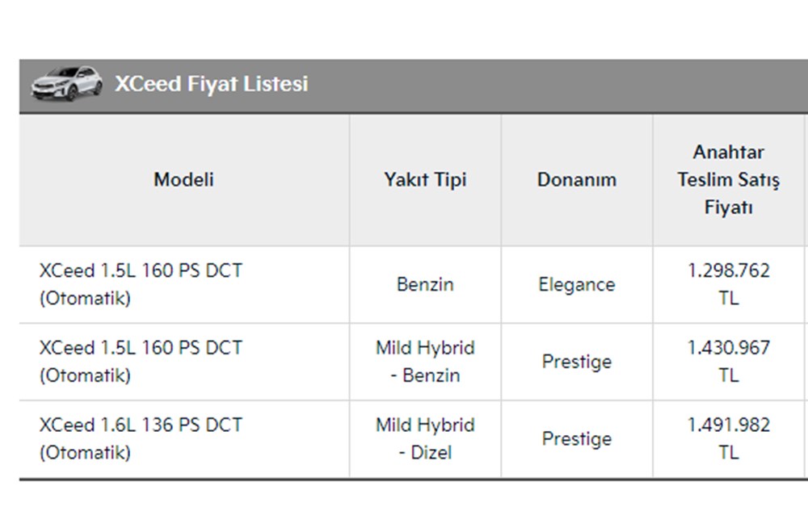The image size is (808, 532).
Task: Click the 1.430.967 TL price
Action: pyautogui.click(x=728, y=362)
